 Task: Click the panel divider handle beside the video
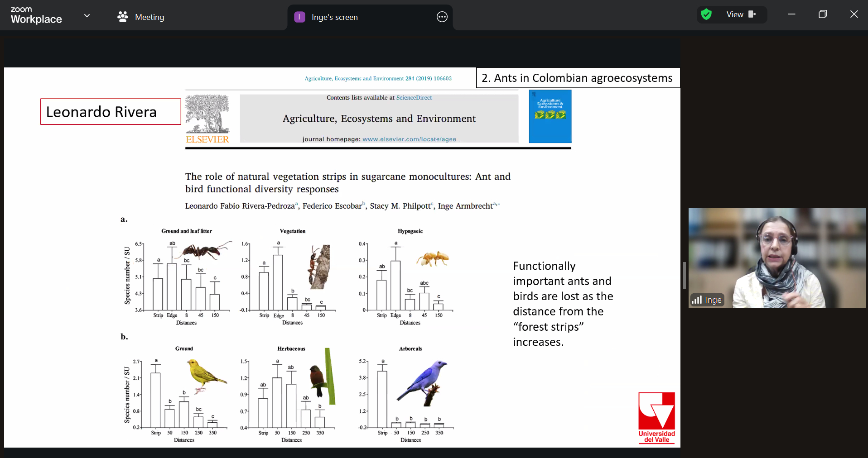click(685, 275)
